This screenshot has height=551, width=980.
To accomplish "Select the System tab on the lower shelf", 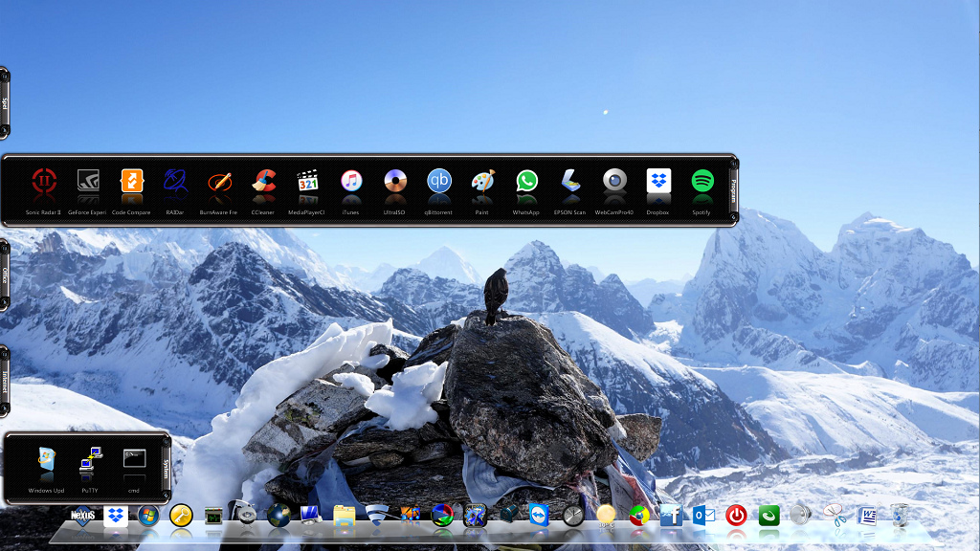I will point(167,469).
